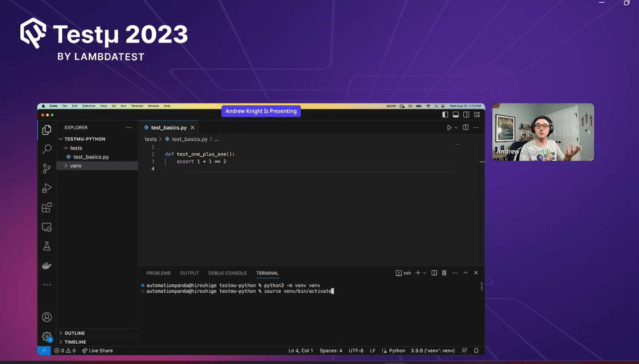Click the Live Share button

pos(97,351)
